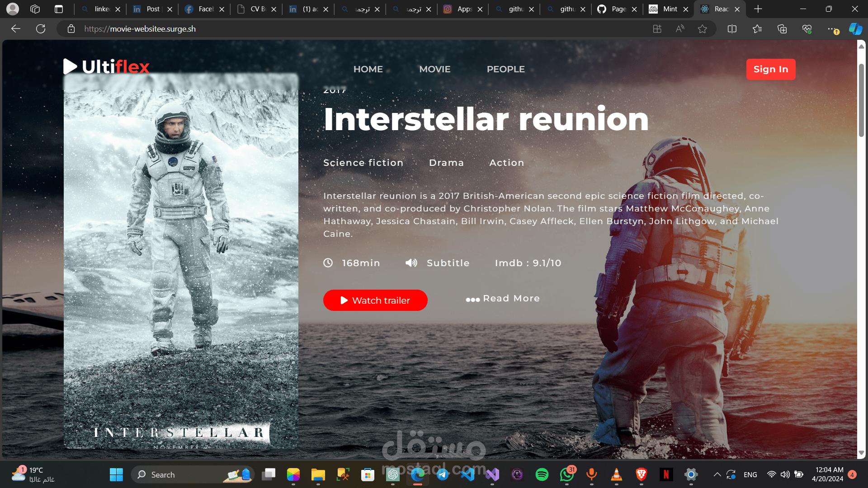868x488 pixels.
Task: Close the Mint tab
Action: [x=686, y=9]
